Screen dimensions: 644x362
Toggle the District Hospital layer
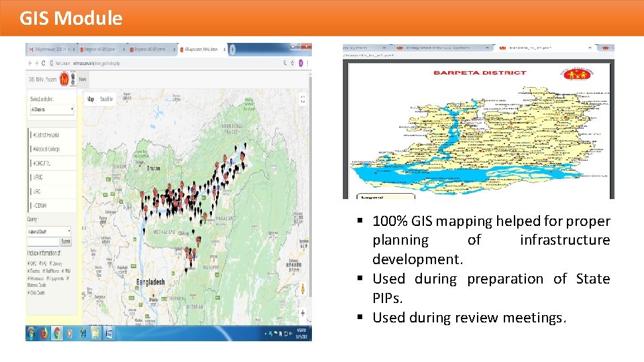pos(52,135)
